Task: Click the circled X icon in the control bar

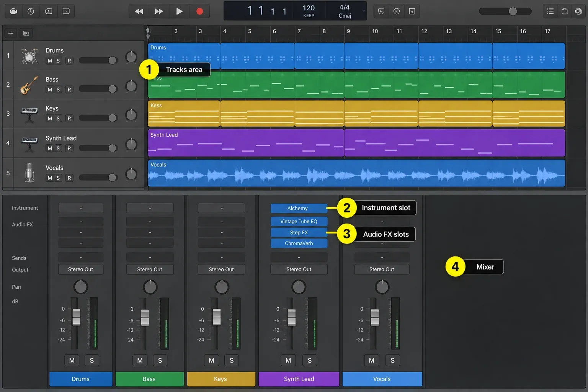Action: [x=397, y=11]
